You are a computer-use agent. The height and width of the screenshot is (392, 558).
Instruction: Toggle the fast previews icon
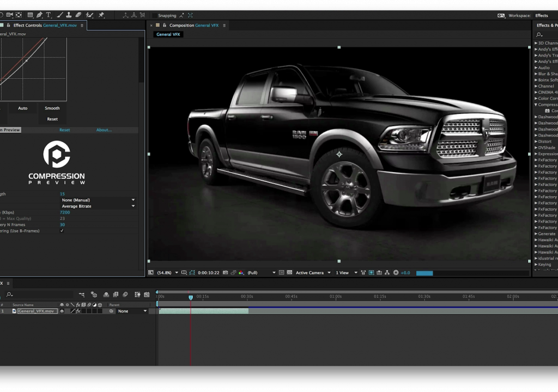point(371,272)
